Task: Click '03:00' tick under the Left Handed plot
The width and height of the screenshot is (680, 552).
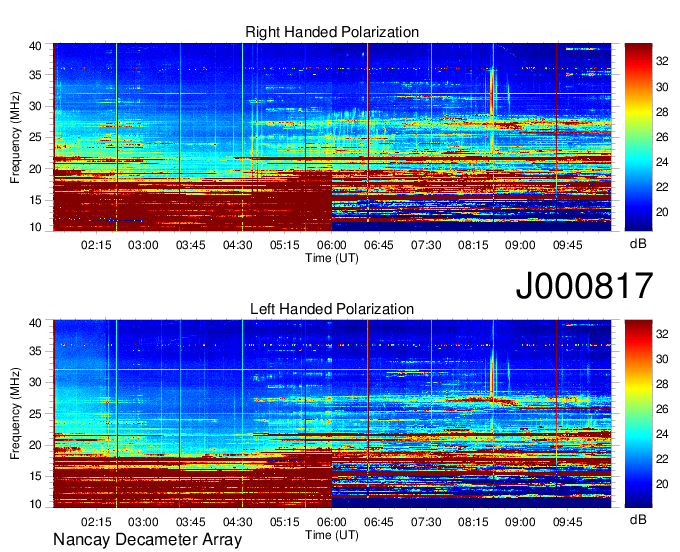Action: coord(143,522)
